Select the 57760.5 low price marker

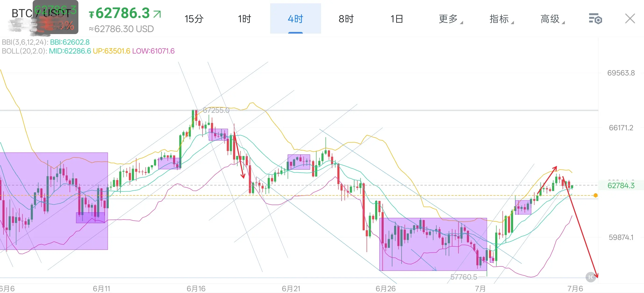464,277
